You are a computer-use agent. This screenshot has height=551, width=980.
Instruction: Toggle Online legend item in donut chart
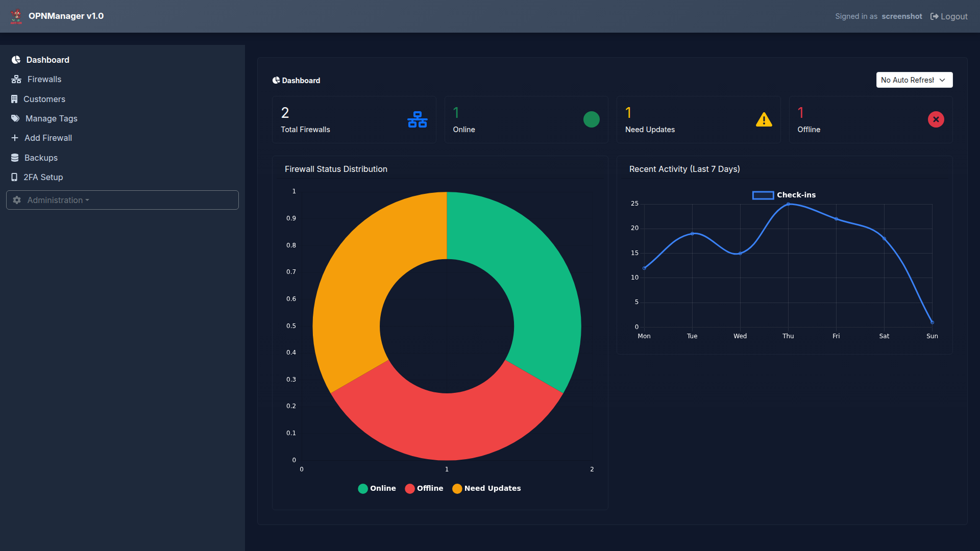click(x=377, y=488)
